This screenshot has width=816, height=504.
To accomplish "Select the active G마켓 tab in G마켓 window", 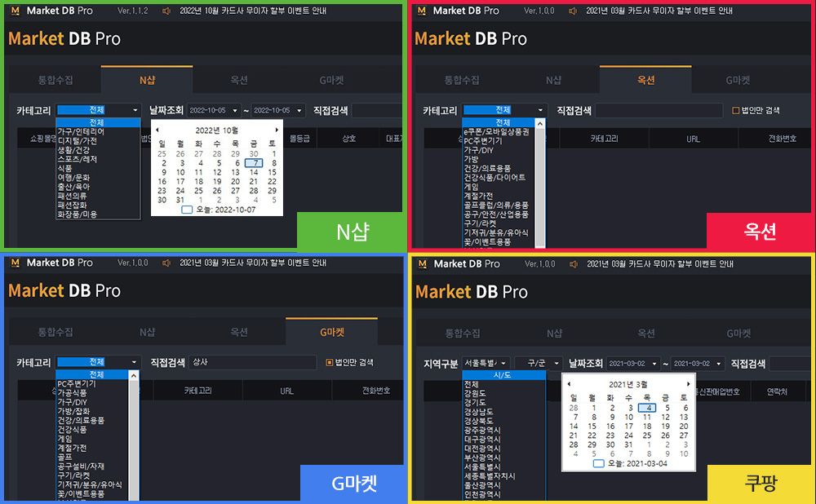I will click(x=331, y=332).
